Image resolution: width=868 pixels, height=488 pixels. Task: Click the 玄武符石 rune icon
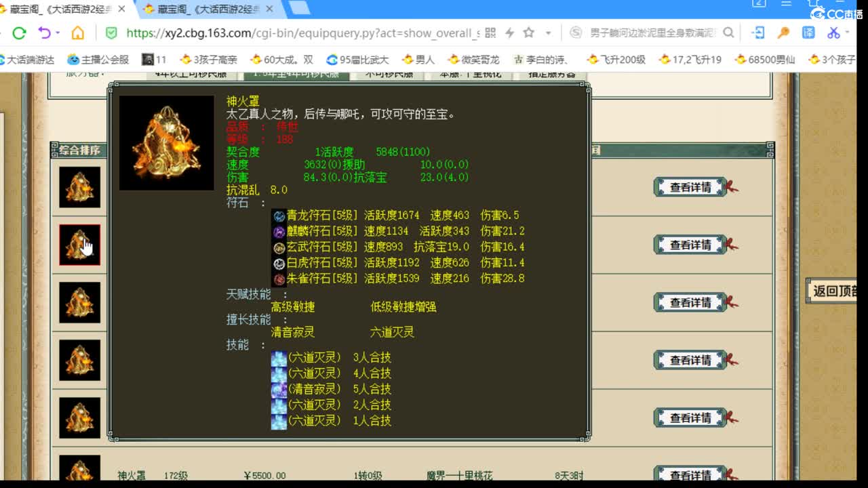click(x=279, y=247)
